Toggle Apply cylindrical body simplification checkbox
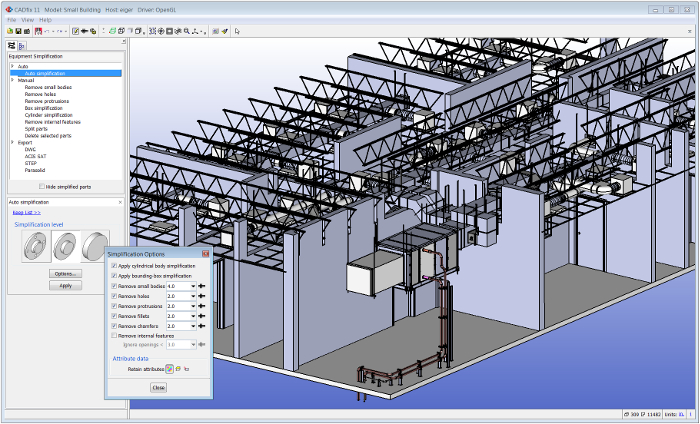700x424 pixels. tap(114, 266)
